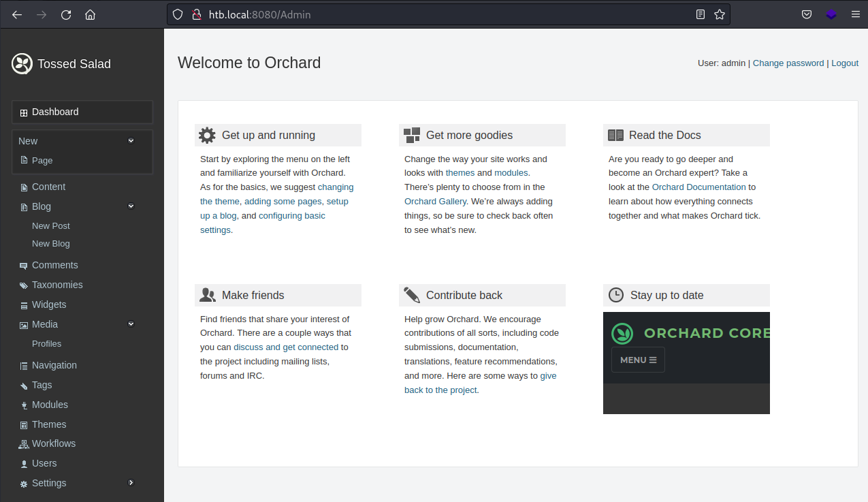Click the 'Welcome to Orchard' title
The image size is (868, 502).
click(249, 63)
